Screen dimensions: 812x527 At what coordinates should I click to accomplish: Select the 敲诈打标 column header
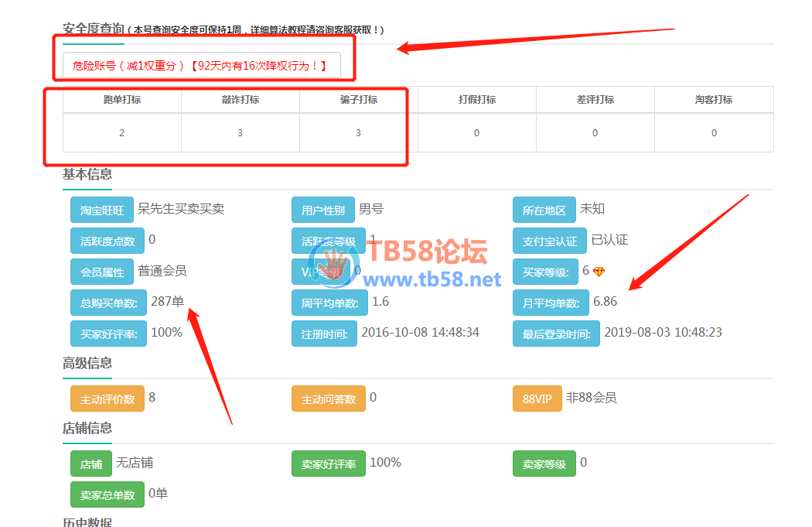(x=240, y=100)
